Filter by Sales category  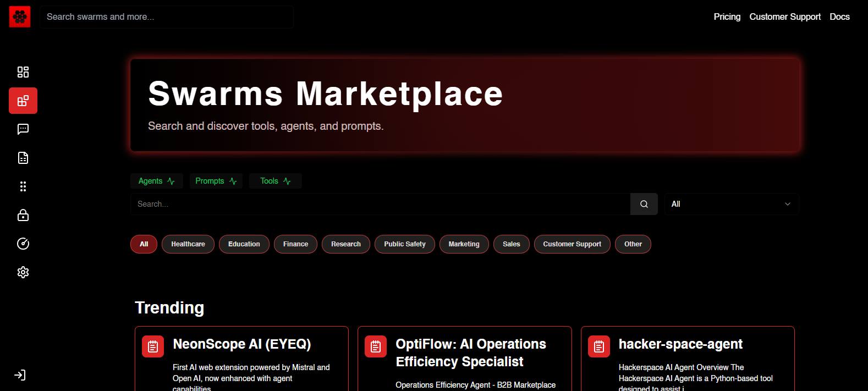point(512,244)
